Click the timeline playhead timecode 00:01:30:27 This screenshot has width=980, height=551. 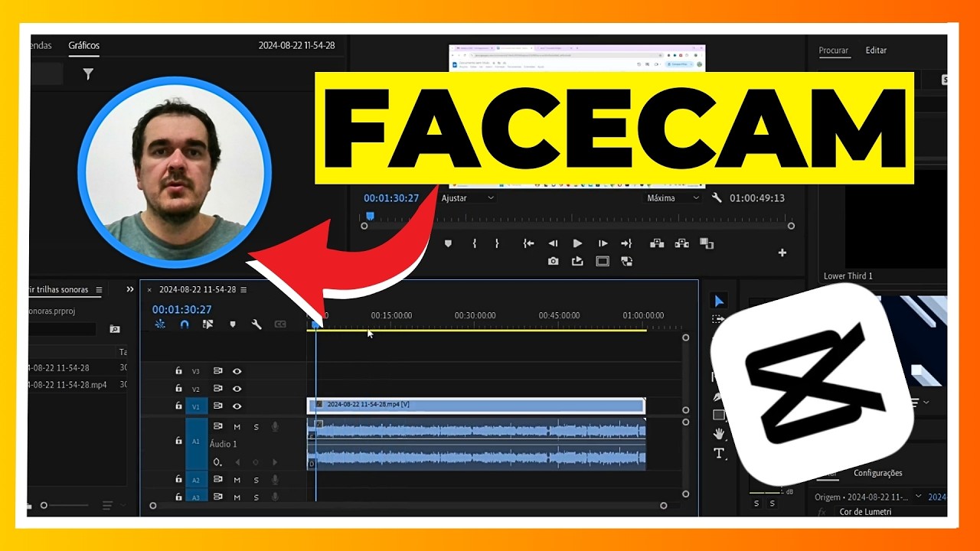[x=182, y=310]
